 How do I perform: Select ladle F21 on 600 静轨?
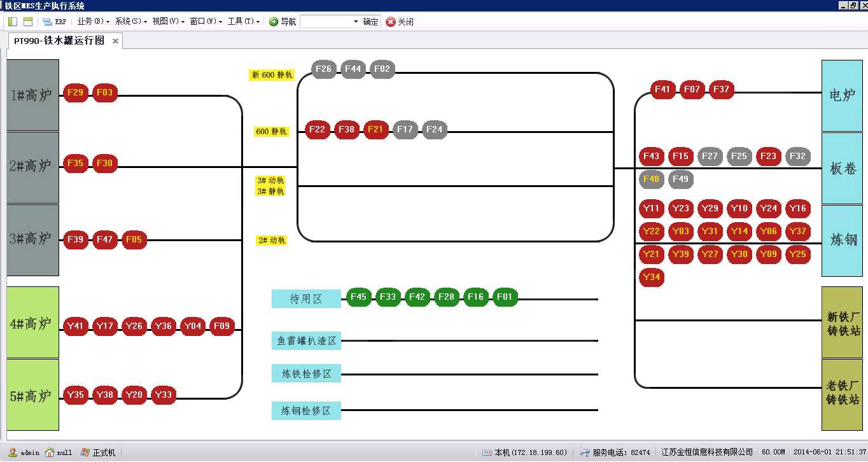pos(375,130)
